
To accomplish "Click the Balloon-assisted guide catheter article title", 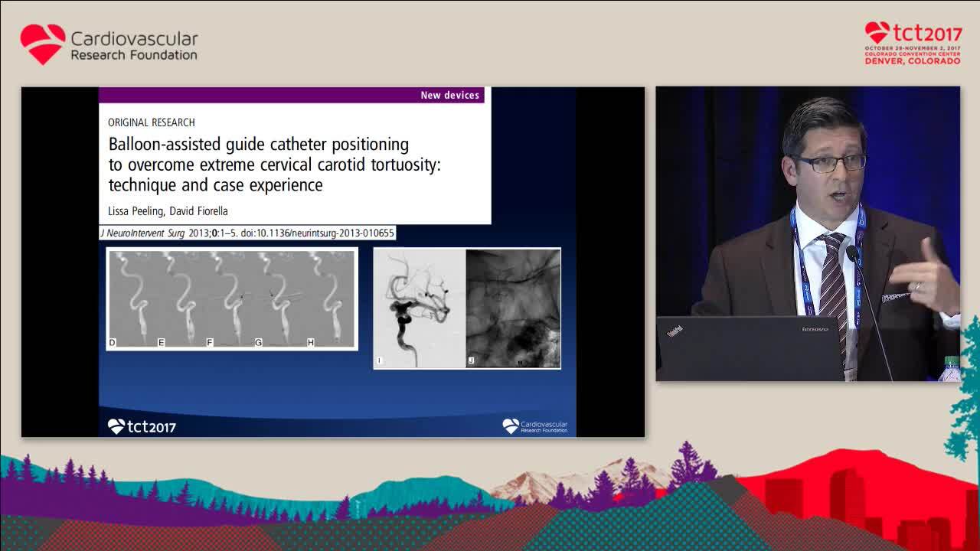I will pyautogui.click(x=274, y=165).
